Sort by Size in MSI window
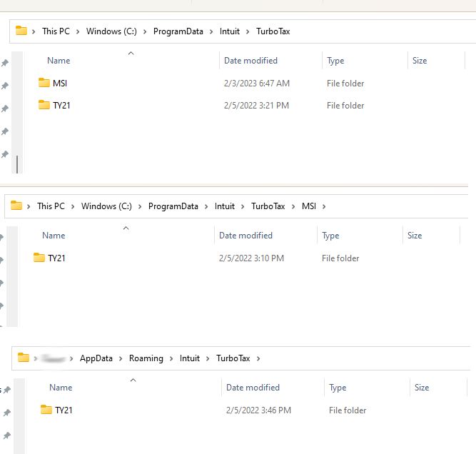 point(415,236)
